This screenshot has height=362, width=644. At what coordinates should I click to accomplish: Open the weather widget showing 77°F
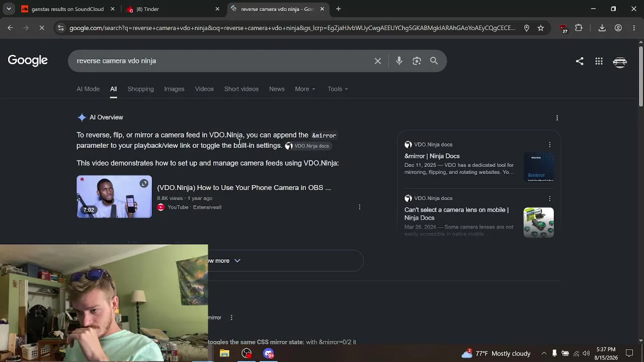[x=496, y=353]
